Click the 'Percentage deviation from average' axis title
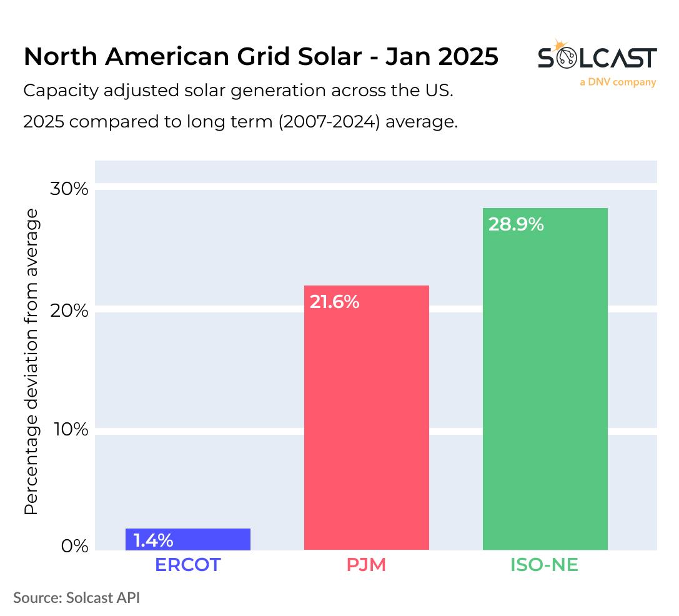Viewport: 679px width, 616px height. coord(31,362)
